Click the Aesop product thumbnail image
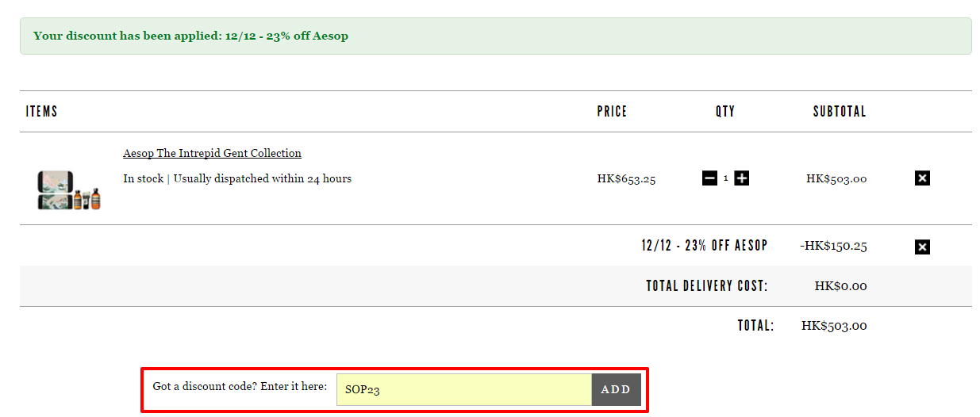The width and height of the screenshot is (980, 417). (70, 190)
